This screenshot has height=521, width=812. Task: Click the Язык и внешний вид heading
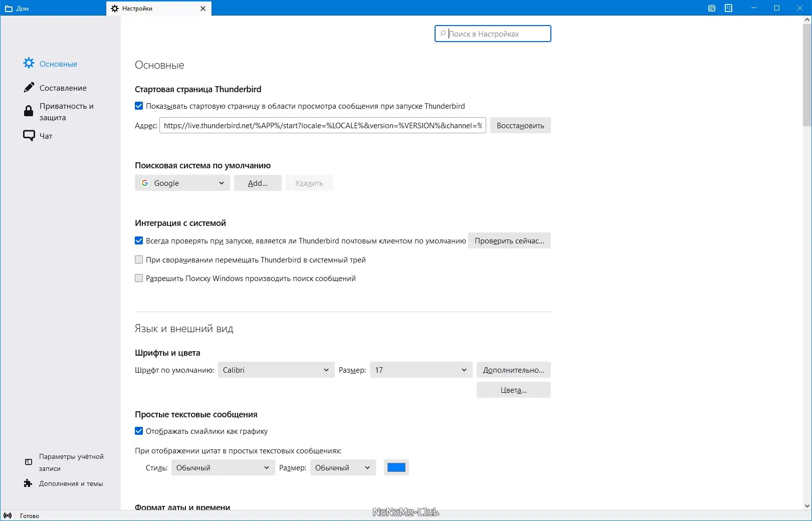click(184, 329)
